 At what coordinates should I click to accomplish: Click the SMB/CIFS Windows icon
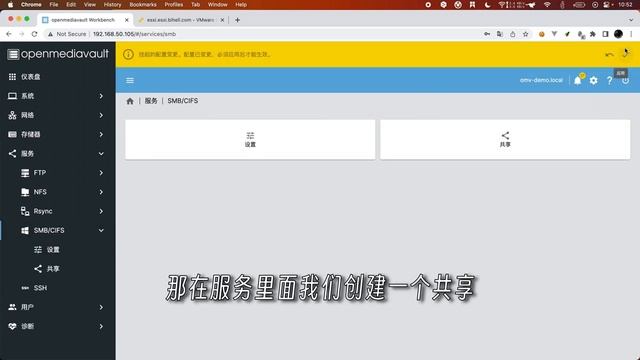tap(25, 230)
